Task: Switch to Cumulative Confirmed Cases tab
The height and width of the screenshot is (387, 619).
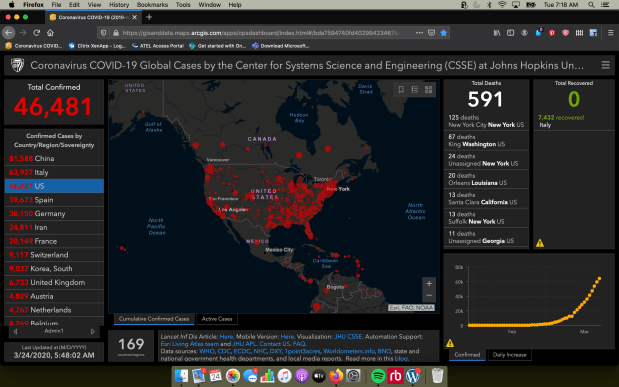Action: coord(154,319)
